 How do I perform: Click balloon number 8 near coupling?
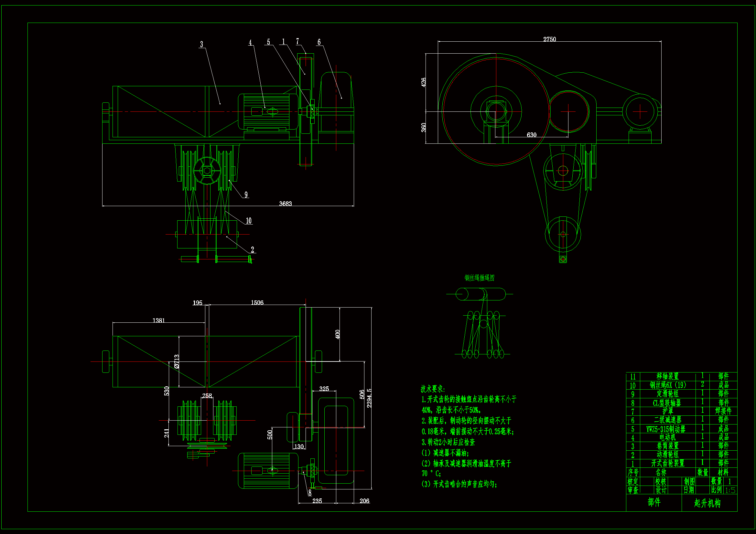pos(310,493)
